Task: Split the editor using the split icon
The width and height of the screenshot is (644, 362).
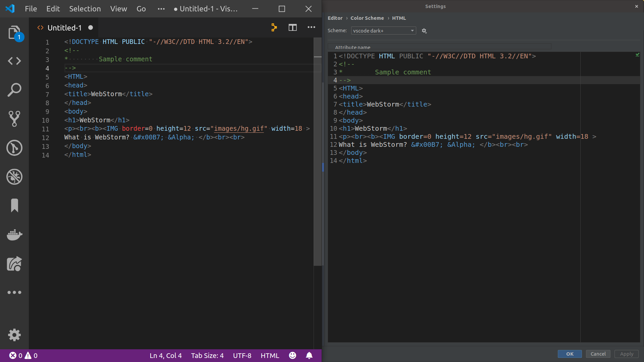Action: coord(292,27)
